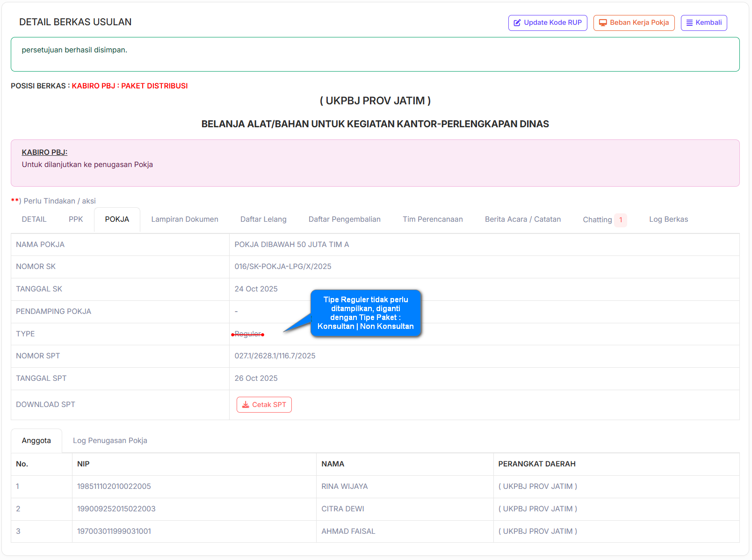Open the Log Berkas tab
This screenshot has height=560, width=752.
668,219
